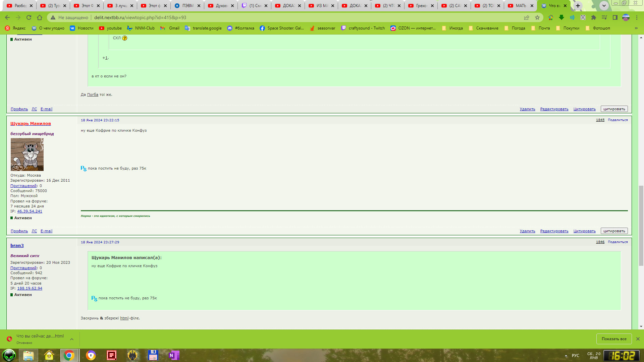
Task: Open the tab search dropdown arrow
Action: point(604,6)
